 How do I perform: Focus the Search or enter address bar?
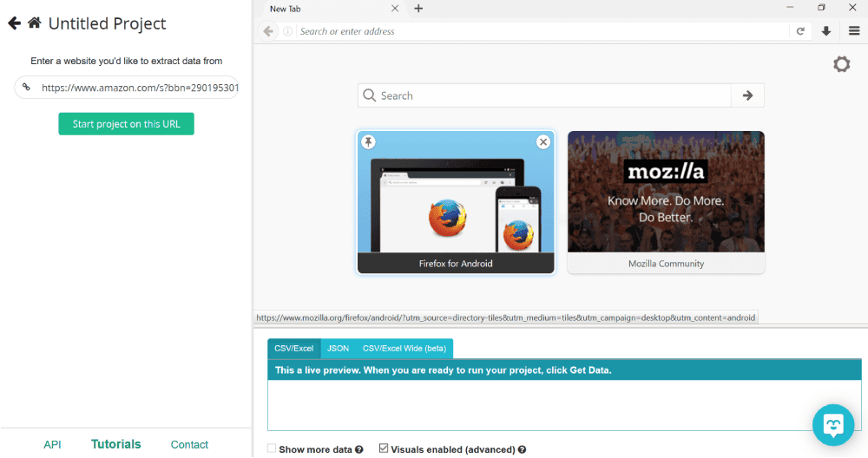[542, 31]
